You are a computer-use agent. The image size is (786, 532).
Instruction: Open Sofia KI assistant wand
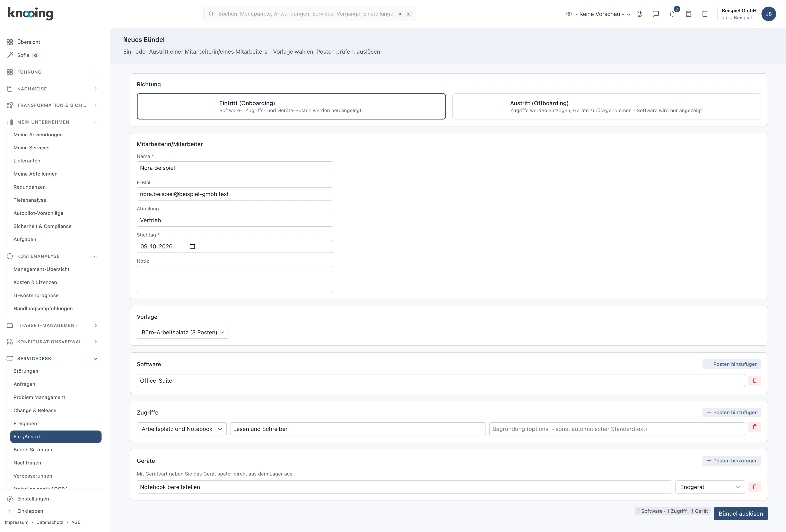point(10,55)
